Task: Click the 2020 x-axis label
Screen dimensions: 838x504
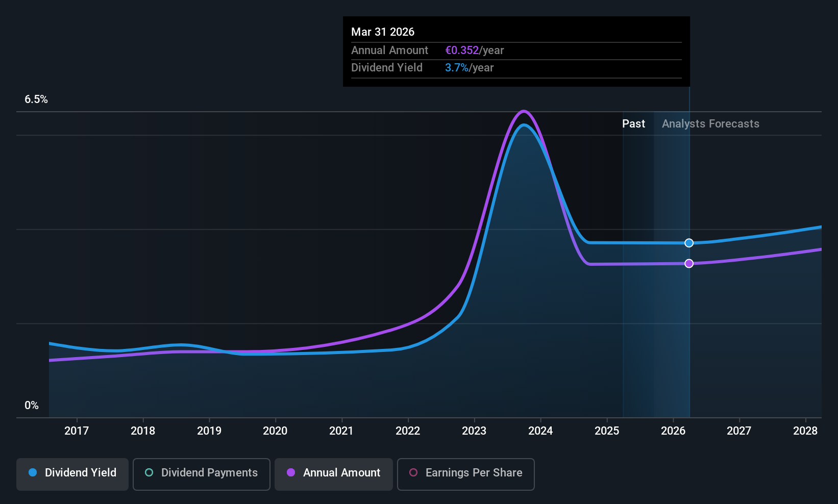Action: (275, 431)
